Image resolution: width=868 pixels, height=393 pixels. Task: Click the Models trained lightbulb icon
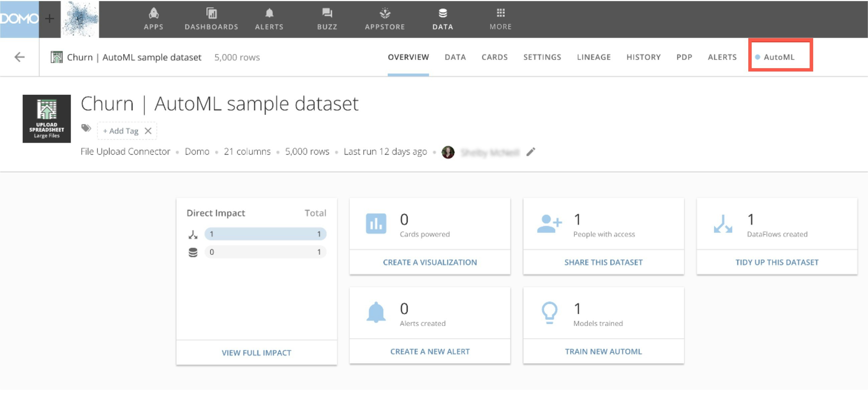click(549, 312)
